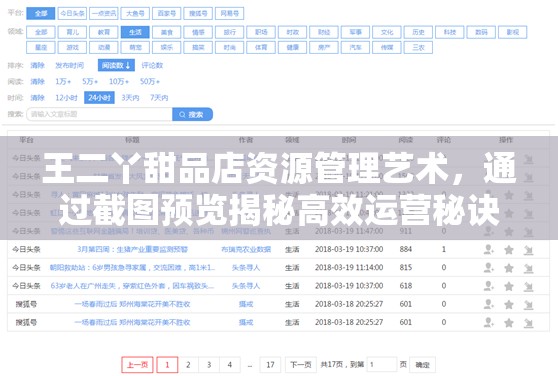This screenshot has width=558, height=376.
Task: Choose the highlighted 生活 domain filter
Action: click(135, 32)
